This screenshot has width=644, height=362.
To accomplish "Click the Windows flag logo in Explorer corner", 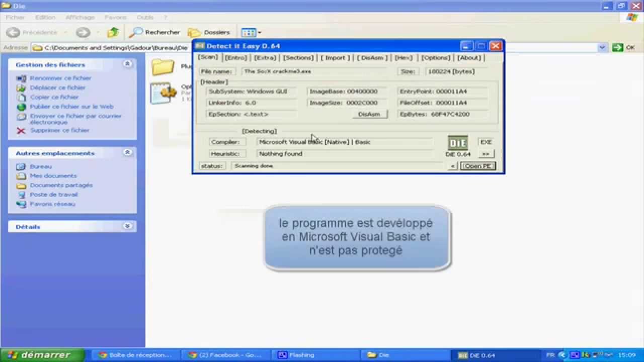I will tap(632, 17).
